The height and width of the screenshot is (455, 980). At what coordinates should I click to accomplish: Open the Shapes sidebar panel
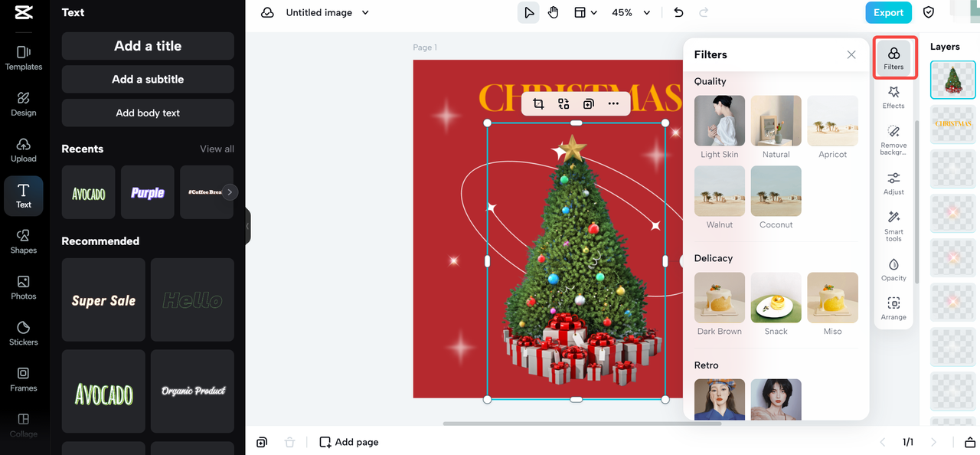24,242
